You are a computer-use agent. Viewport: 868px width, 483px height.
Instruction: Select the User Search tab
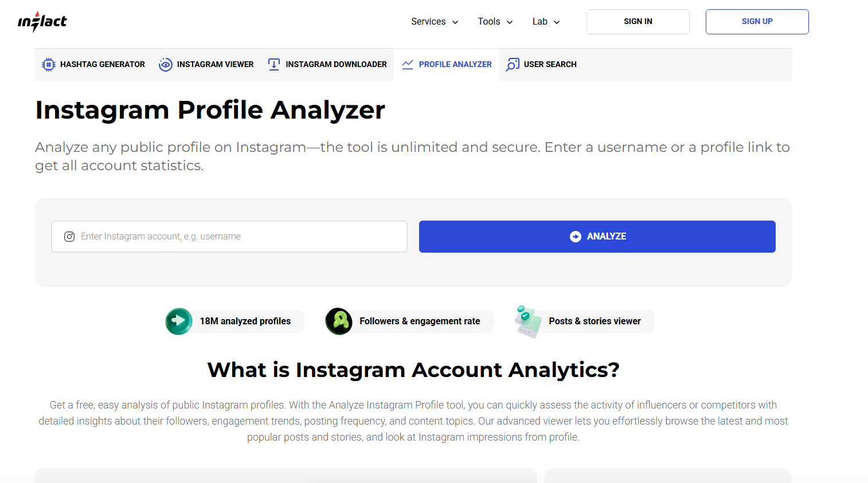pos(541,64)
